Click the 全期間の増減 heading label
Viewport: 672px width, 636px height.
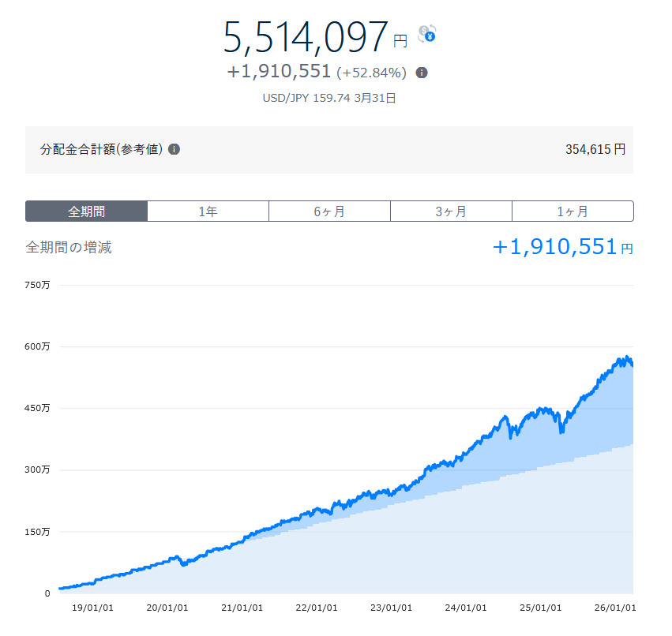click(69, 248)
